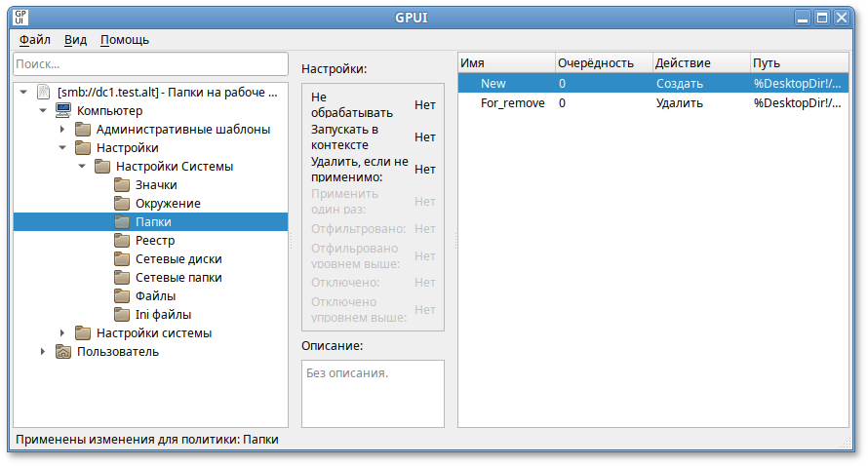Click folder icon beside Файлы
Screen dimensions: 868x466
122,296
